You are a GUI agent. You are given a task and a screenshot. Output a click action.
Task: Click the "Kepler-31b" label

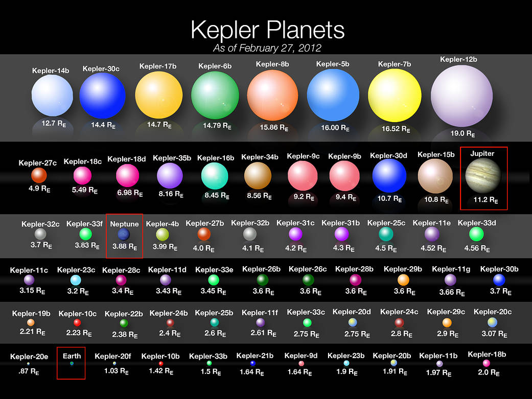click(340, 223)
